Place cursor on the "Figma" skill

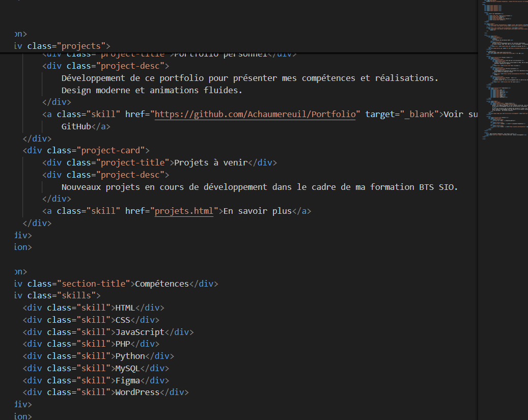[128, 380]
